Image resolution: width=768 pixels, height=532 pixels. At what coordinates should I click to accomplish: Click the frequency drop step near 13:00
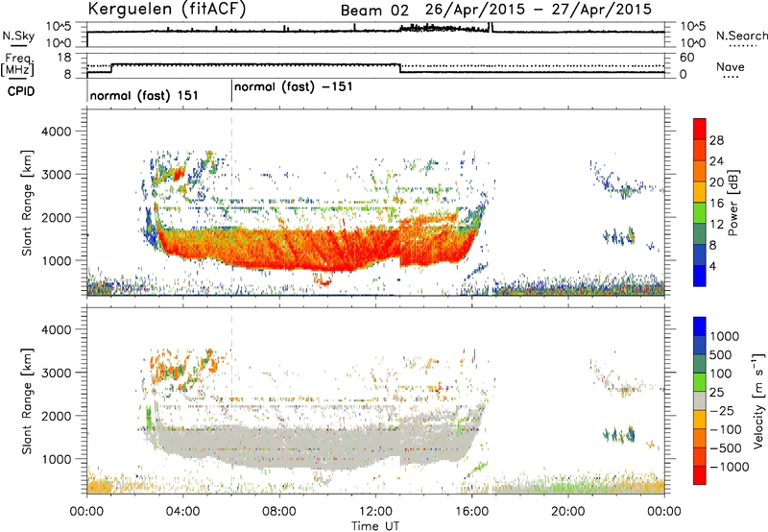point(400,68)
